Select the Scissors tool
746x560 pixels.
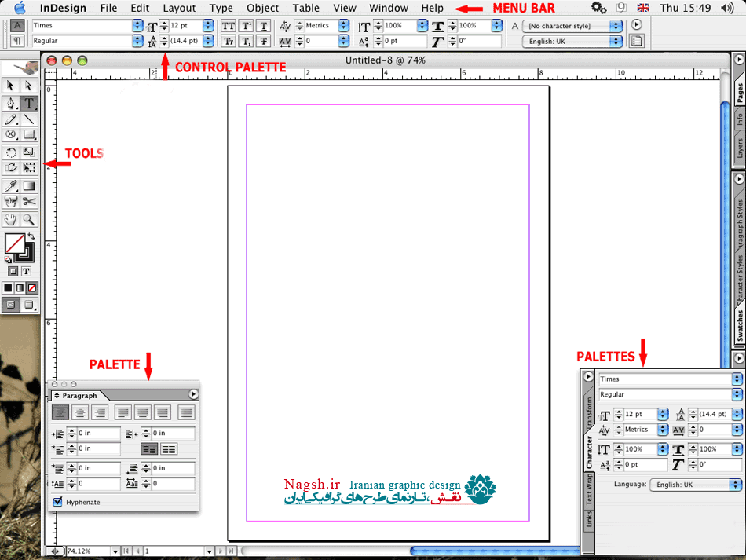pos(28,201)
